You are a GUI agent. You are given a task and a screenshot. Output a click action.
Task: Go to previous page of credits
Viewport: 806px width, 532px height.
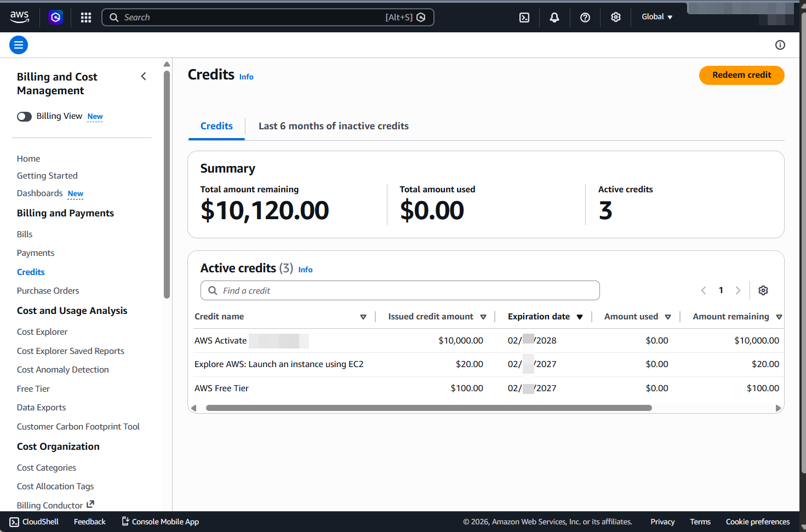pyautogui.click(x=704, y=290)
